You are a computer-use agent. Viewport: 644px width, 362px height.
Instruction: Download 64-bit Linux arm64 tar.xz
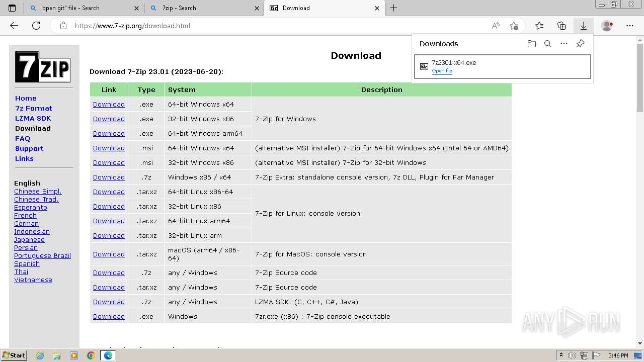pyautogui.click(x=109, y=221)
